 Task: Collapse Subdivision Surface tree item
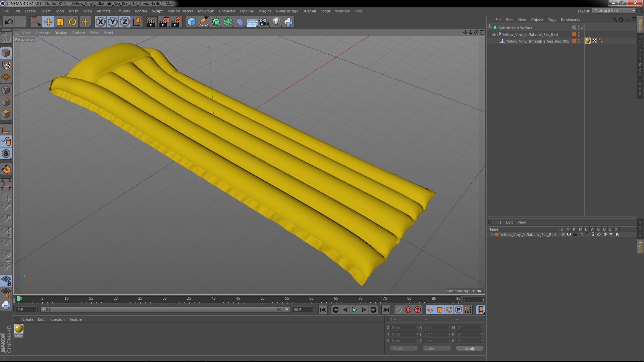click(490, 27)
